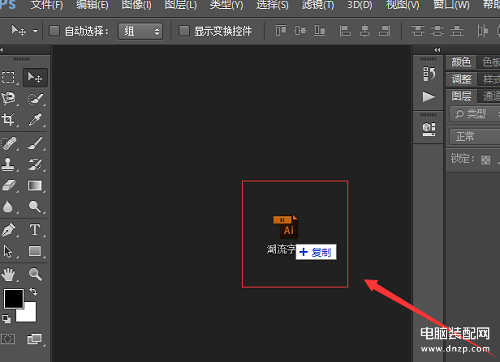This screenshot has width=500, height=362.
Task: Click align vertical centers icon
Action: (300, 31)
